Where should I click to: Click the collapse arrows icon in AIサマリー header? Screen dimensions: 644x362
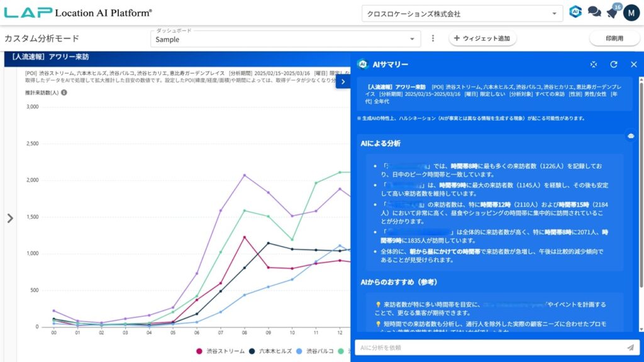tap(594, 64)
